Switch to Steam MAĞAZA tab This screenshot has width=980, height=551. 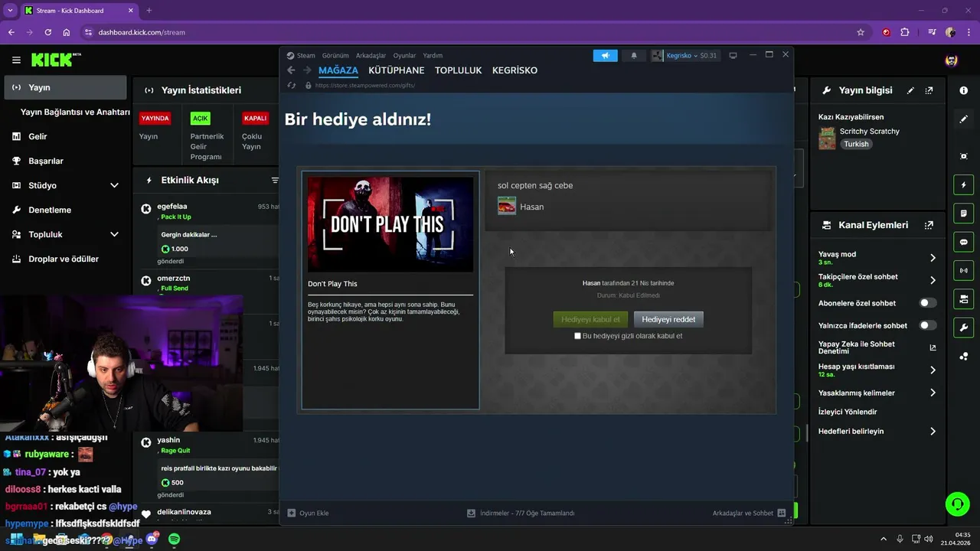[x=338, y=70]
